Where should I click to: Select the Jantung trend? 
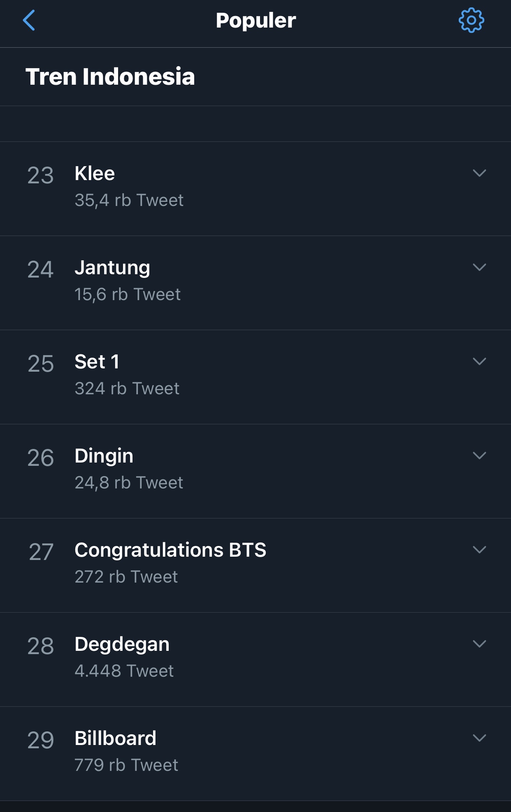click(255, 283)
